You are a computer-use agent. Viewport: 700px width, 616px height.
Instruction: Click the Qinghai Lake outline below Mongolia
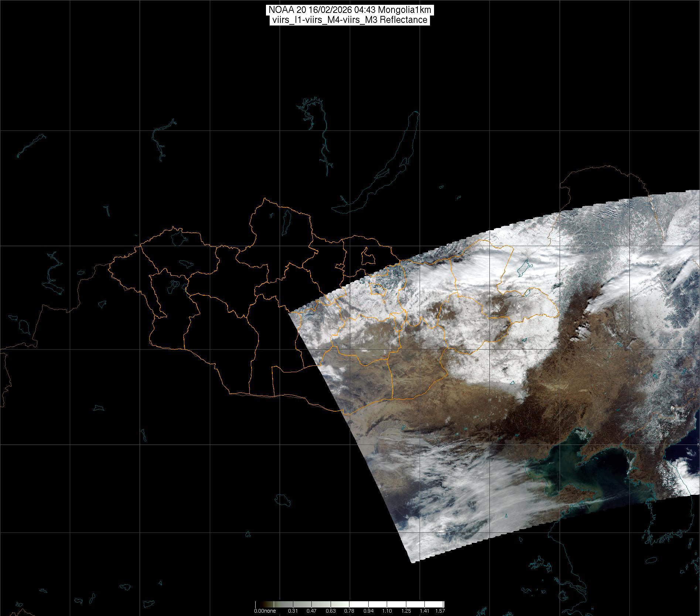(283, 500)
